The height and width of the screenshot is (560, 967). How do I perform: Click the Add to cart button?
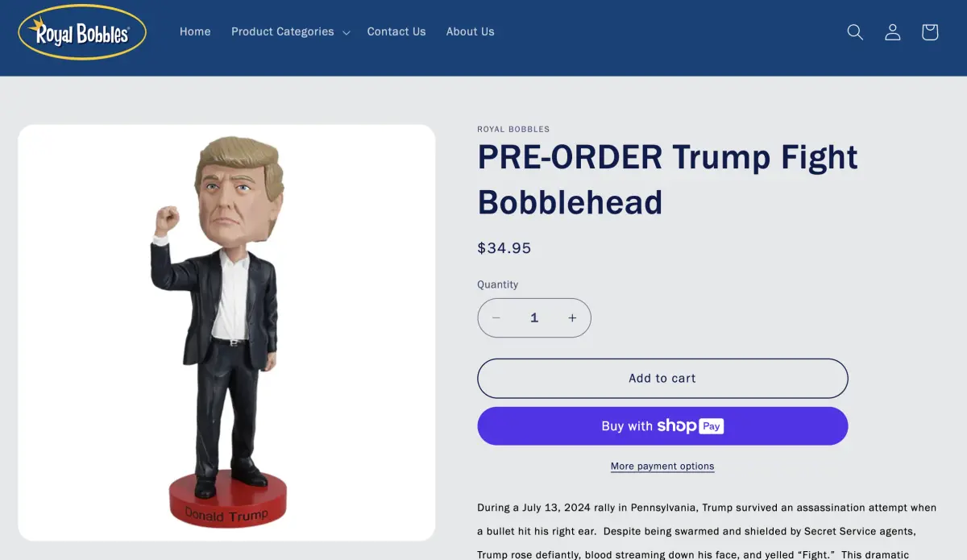pos(662,379)
